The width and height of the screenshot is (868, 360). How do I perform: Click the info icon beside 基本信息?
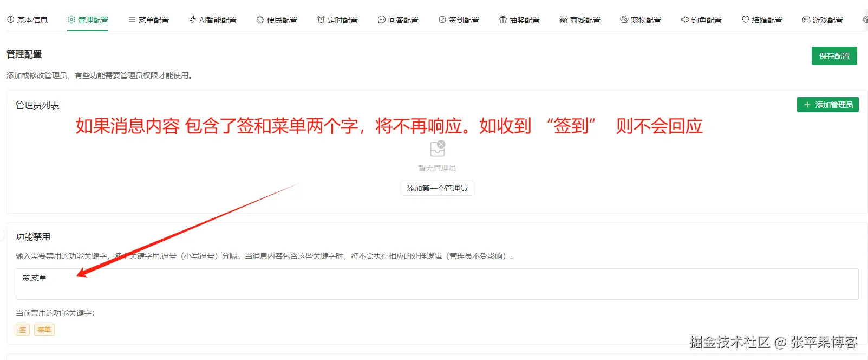coord(10,20)
